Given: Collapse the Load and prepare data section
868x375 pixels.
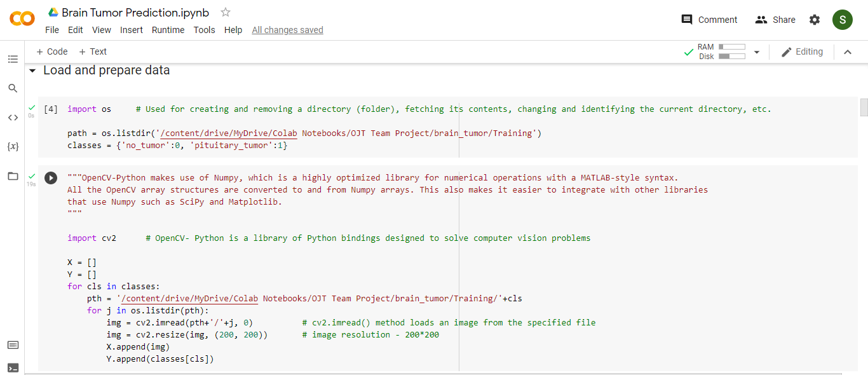Looking at the screenshot, I should [32, 71].
